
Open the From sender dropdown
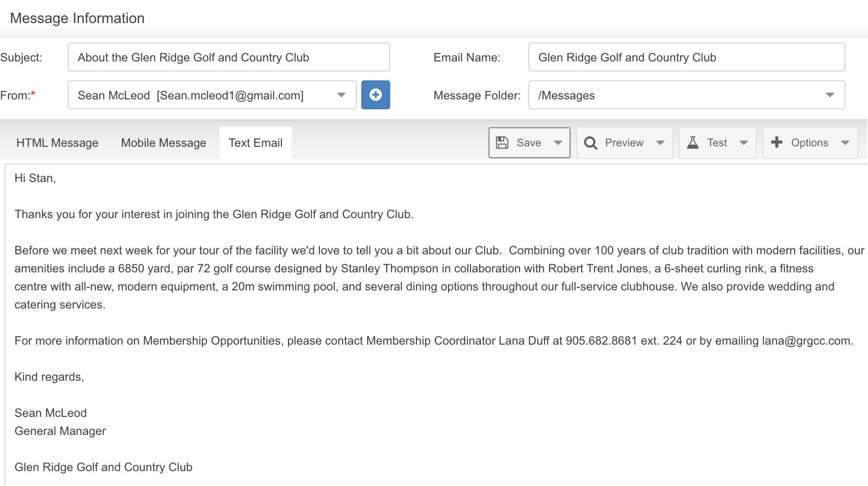pyautogui.click(x=212, y=95)
